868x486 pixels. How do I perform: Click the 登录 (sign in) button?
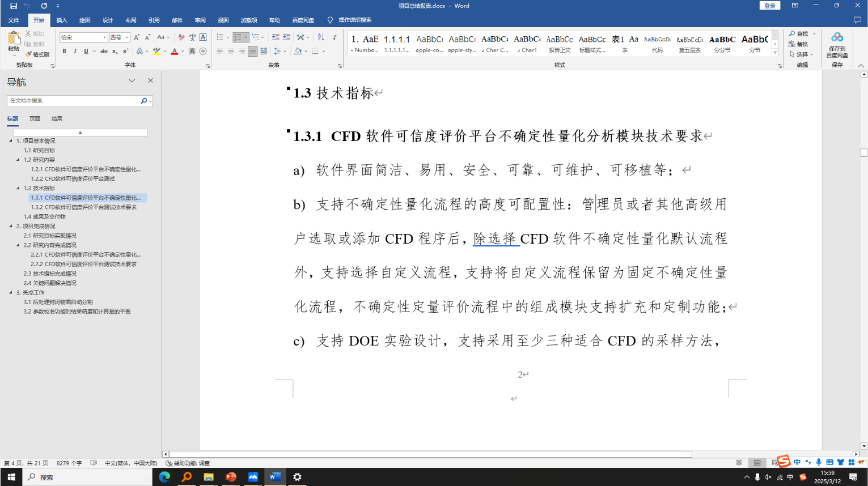[x=769, y=6]
